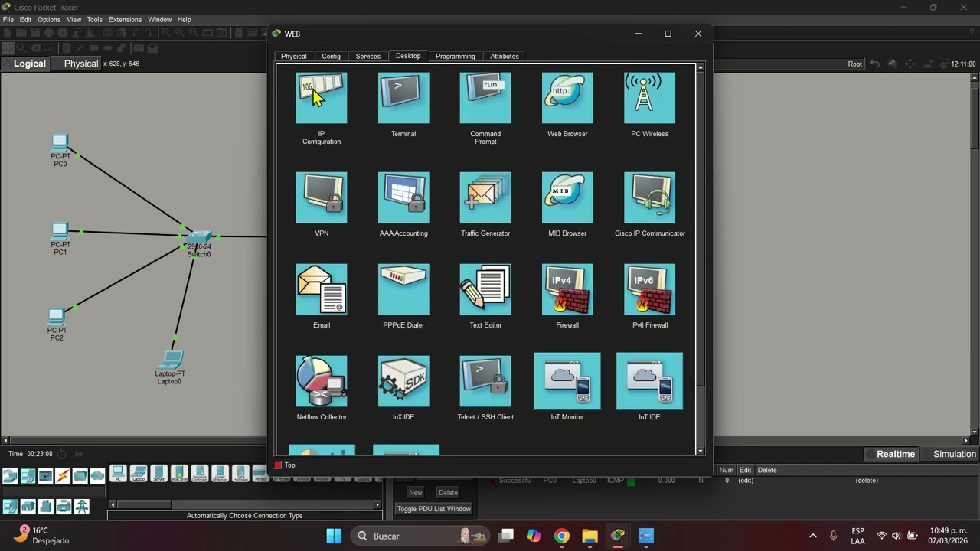Open the PPPoE Dialer
Image resolution: width=980 pixels, height=551 pixels.
click(403, 289)
